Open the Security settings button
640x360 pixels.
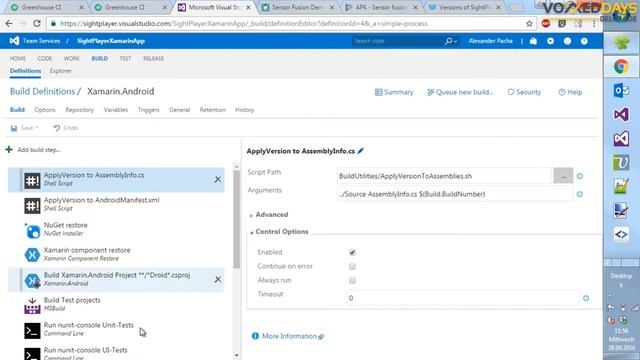point(524,92)
